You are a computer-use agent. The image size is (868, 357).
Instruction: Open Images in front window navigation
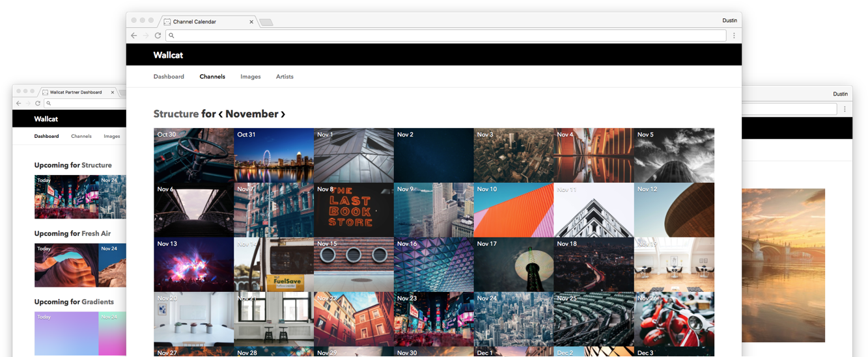point(251,77)
